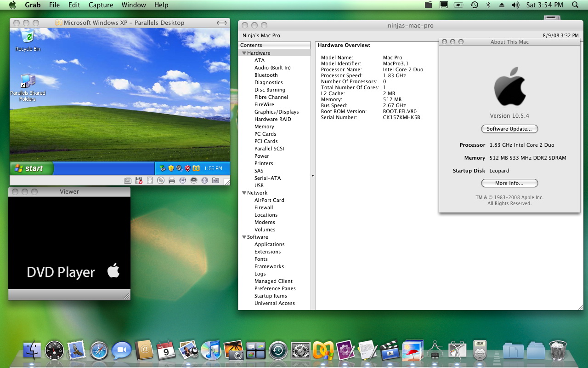Viewport: 588px width, 368px height.
Task: Select Graphics/Displays in the hardware list
Action: point(276,112)
